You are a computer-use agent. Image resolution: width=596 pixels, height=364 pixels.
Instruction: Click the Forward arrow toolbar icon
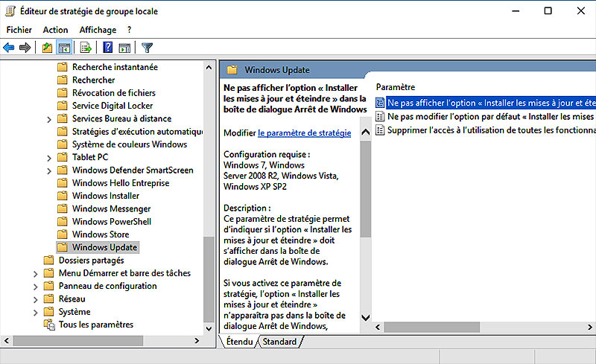(x=25, y=48)
